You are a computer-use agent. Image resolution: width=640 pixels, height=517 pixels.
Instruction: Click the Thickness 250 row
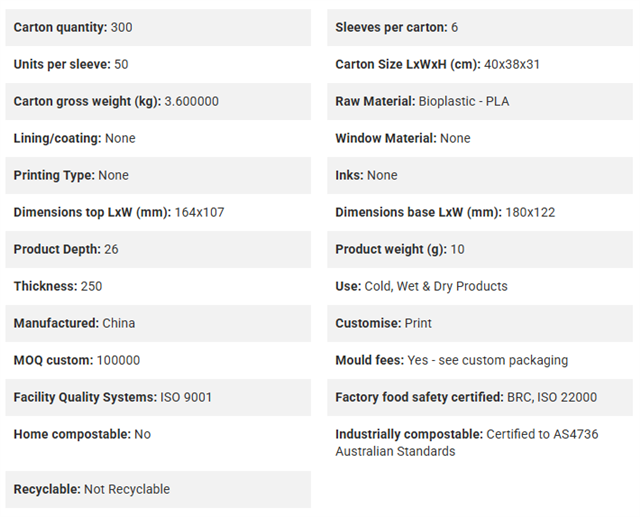(x=158, y=286)
